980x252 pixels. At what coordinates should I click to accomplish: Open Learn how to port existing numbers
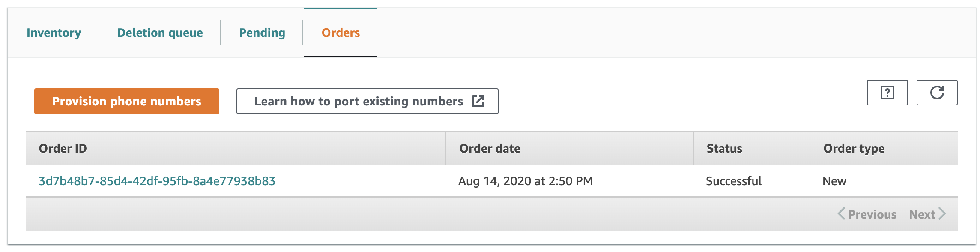pyautogui.click(x=367, y=101)
